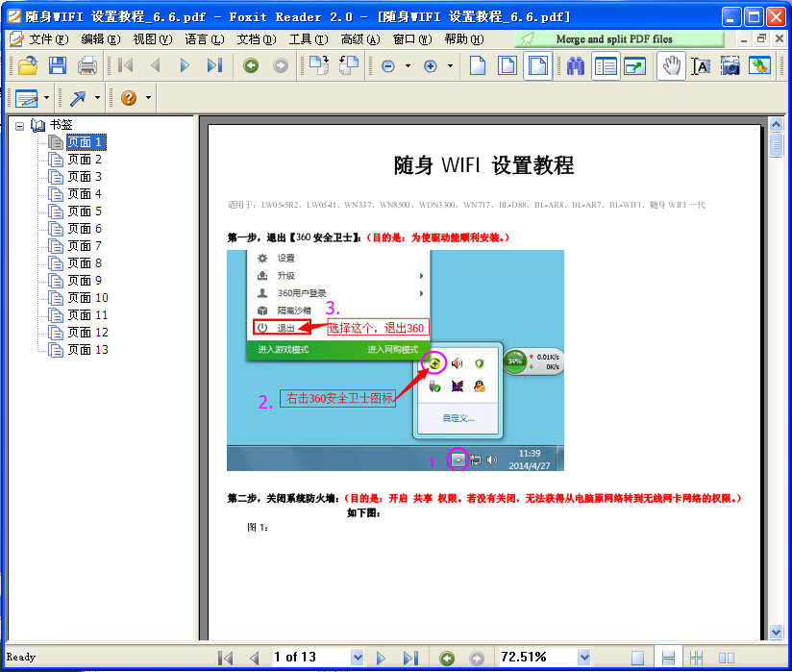Click the Print icon in toolbar

[87, 65]
